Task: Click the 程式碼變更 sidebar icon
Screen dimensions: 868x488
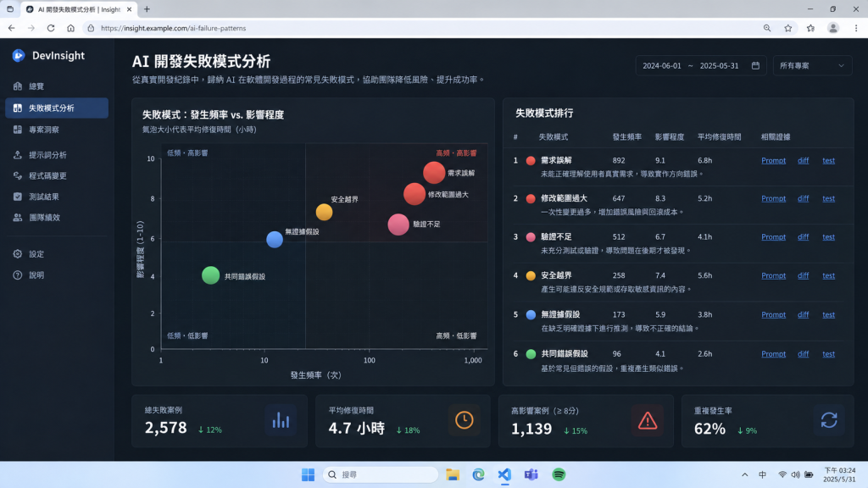Action: (x=18, y=176)
